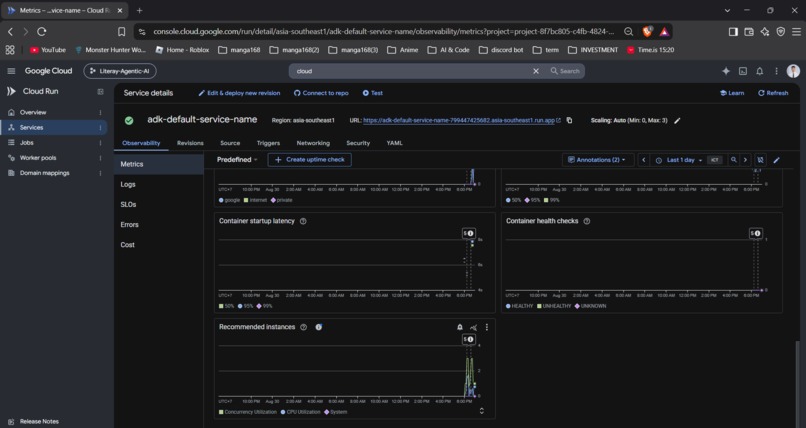This screenshot has height=428, width=806.
Task: Open the Predefined dashboard dropdown
Action: point(237,160)
